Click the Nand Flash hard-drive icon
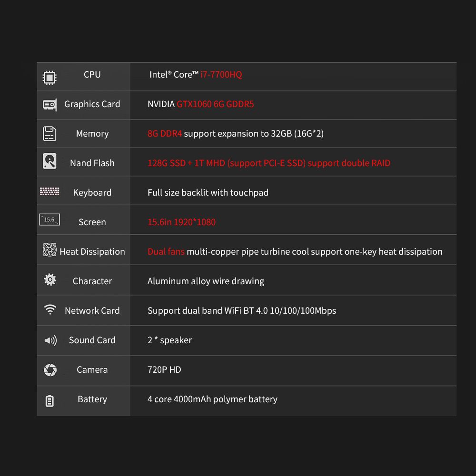The width and height of the screenshot is (476, 476). (50, 161)
